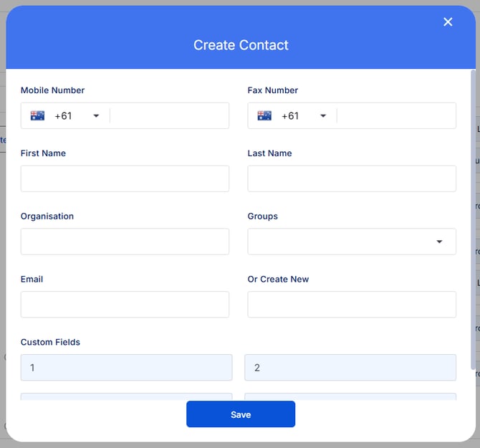Image resolution: width=480 pixels, height=448 pixels.
Task: Open the Groups dropdown
Action: point(352,242)
